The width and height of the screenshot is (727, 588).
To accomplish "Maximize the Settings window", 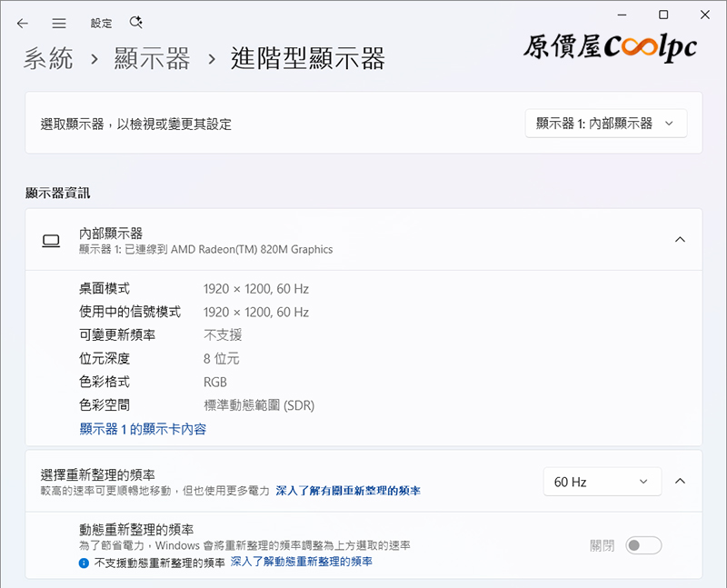I will (663, 15).
